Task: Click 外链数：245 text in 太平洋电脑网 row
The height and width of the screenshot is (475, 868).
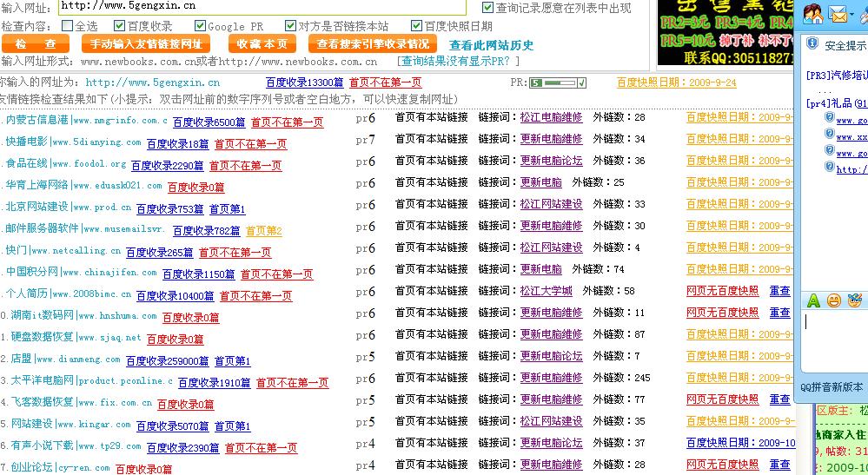Action: (x=621, y=378)
